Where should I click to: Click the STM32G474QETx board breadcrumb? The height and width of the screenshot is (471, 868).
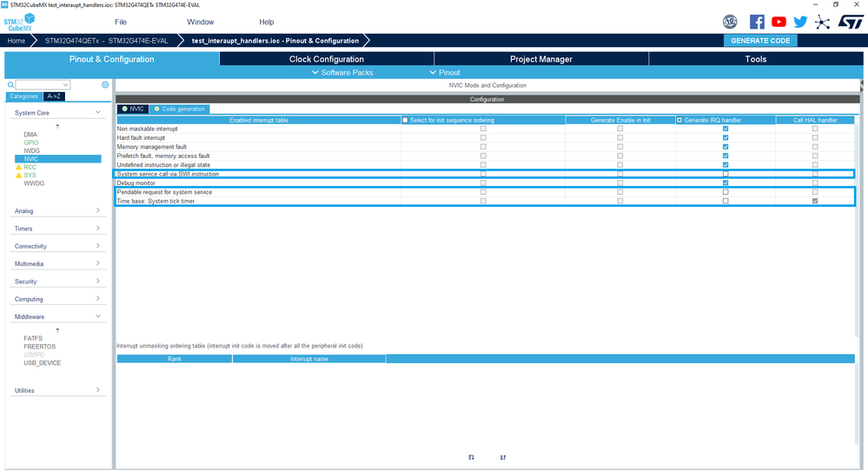click(106, 40)
